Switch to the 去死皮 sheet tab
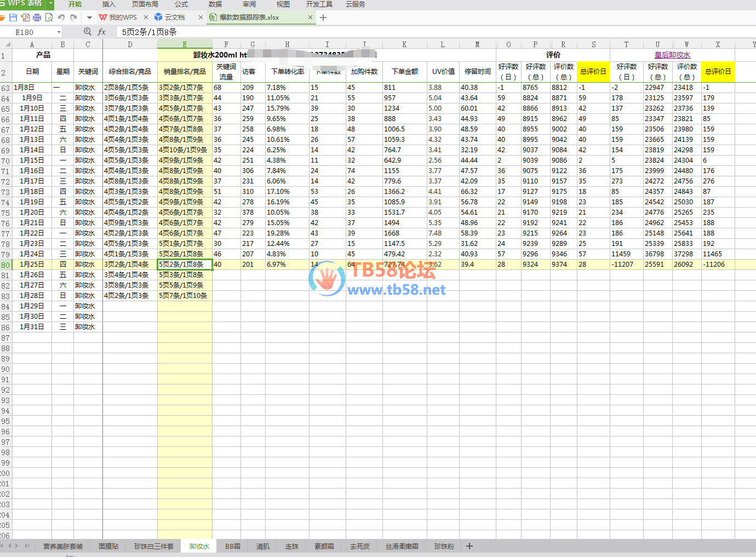Screen dimensions: 756x557 click(360, 546)
